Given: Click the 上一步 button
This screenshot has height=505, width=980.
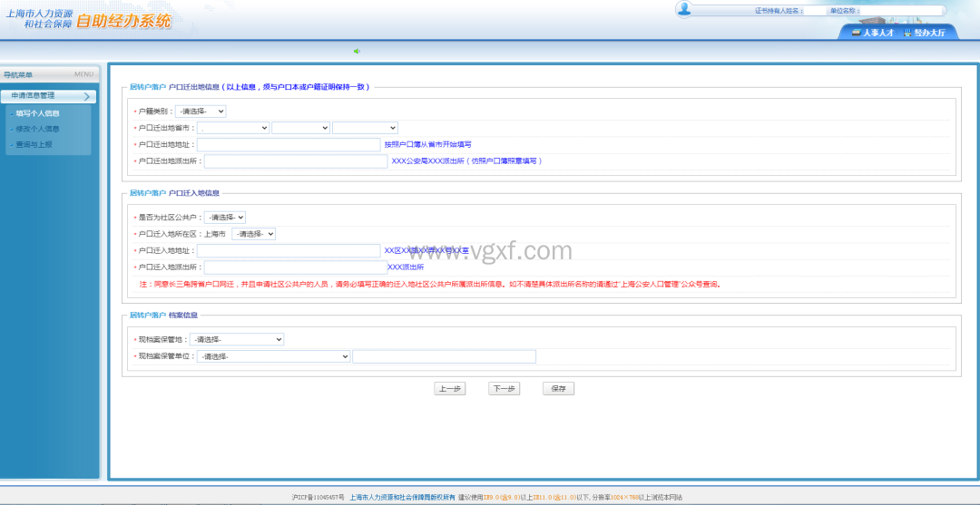Looking at the screenshot, I should 449,388.
